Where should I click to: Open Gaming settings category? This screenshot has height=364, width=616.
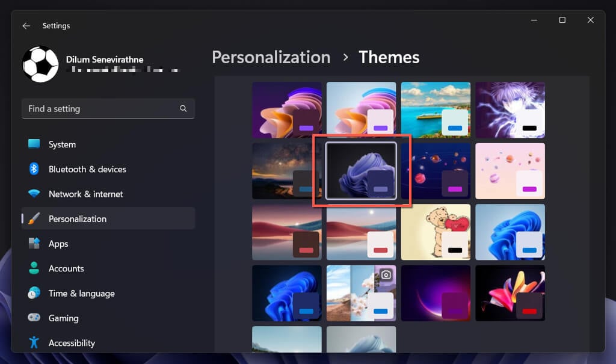point(108,318)
